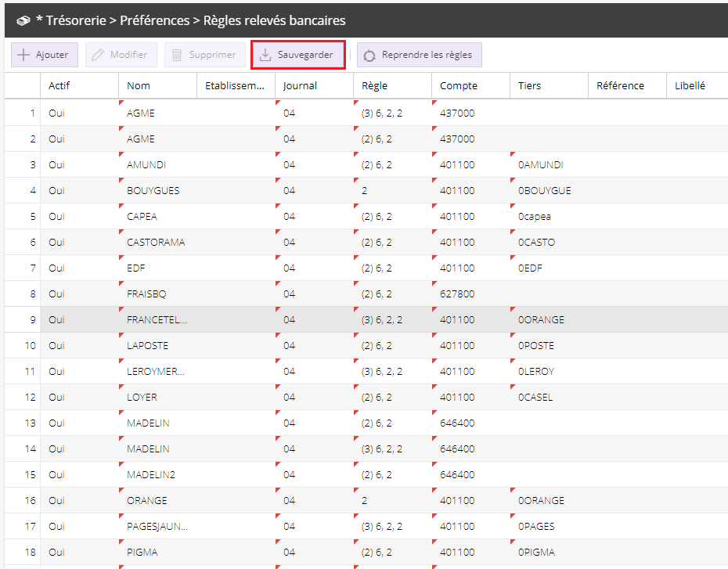The height and width of the screenshot is (569, 728).
Task: Click the Ajouter button
Action: 45,55
